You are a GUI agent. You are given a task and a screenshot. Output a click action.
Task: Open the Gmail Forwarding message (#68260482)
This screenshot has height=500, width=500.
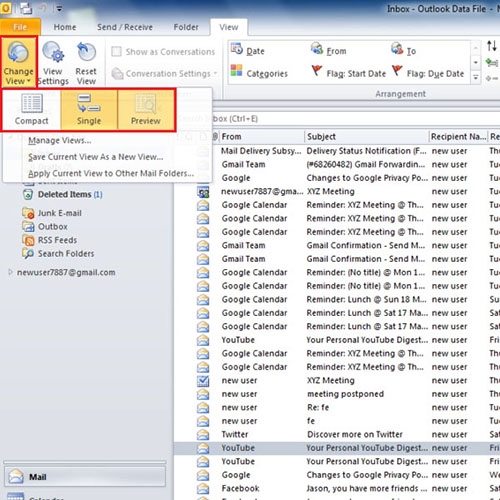coord(337,164)
